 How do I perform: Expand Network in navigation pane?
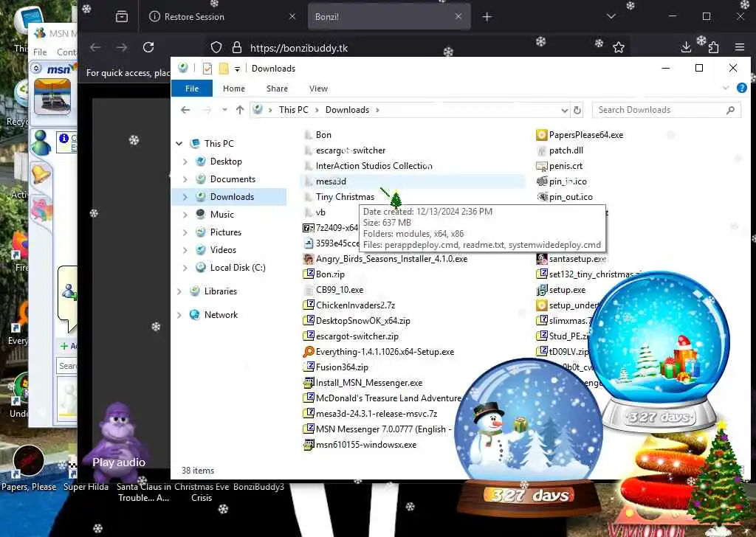pyautogui.click(x=179, y=315)
